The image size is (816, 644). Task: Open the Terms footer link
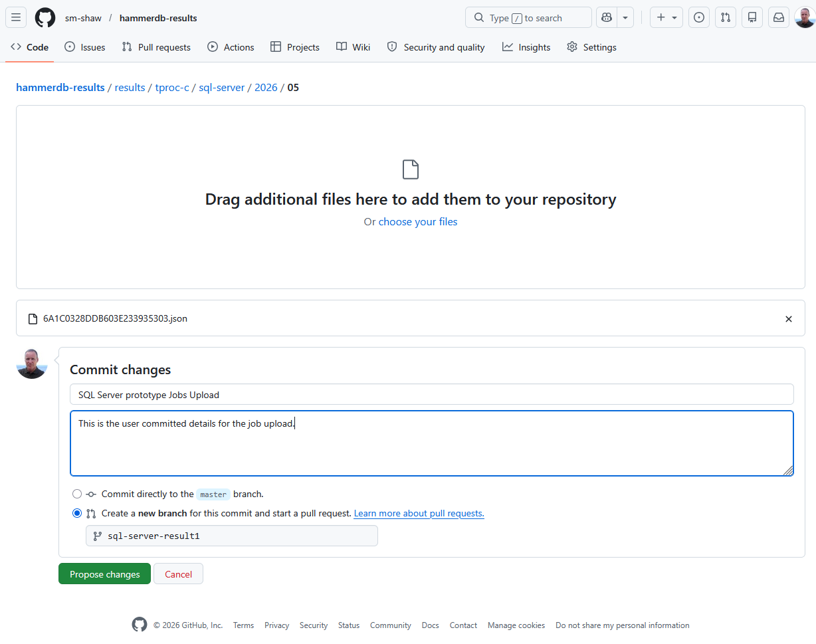(243, 625)
